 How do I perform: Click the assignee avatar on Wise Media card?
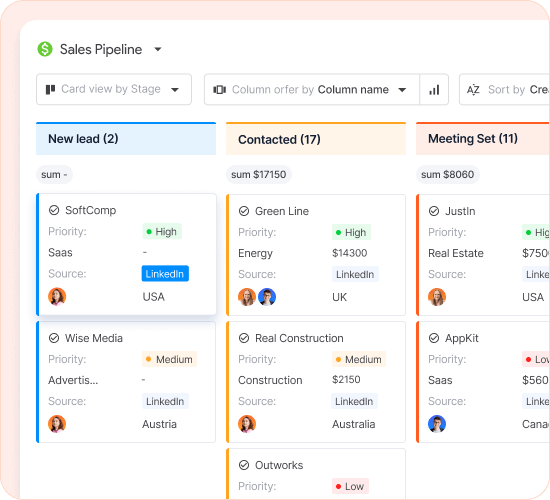click(57, 424)
